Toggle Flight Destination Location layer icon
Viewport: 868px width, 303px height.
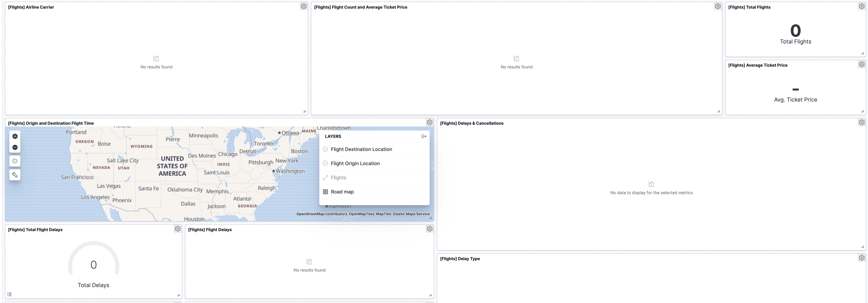[x=325, y=149]
